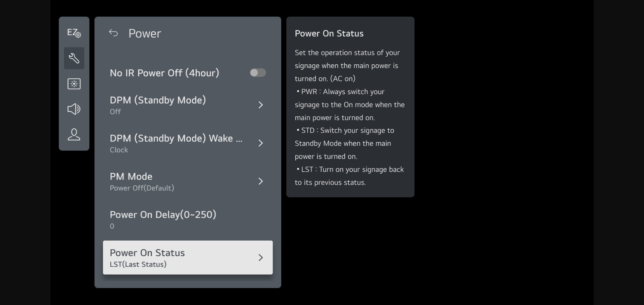Viewport: 644px width, 305px height.
Task: Click the No IR Power Off (4hour) label
Action: (x=164, y=73)
